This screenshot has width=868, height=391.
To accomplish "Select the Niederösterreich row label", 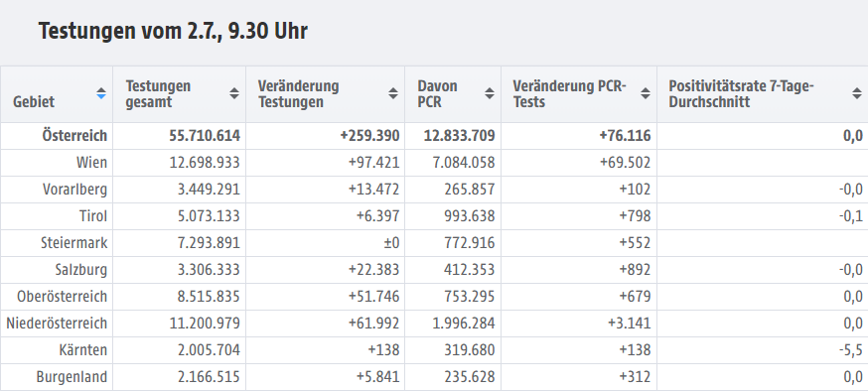I will tap(57, 324).
